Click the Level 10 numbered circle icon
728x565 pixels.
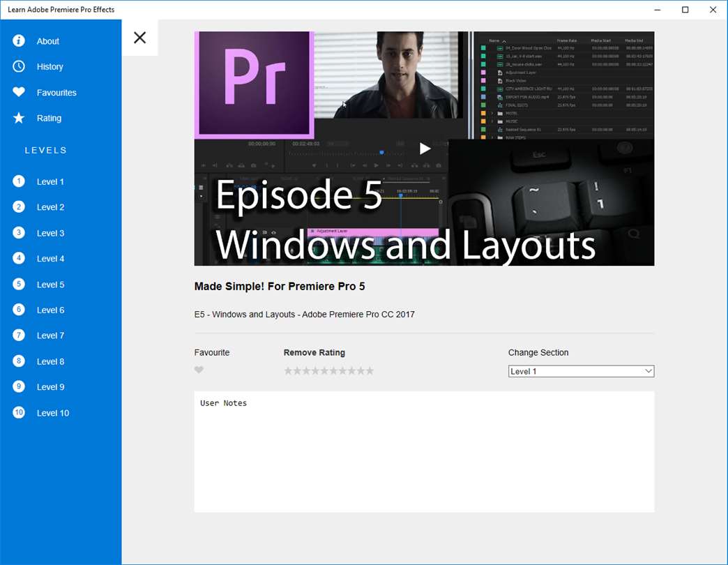point(19,412)
